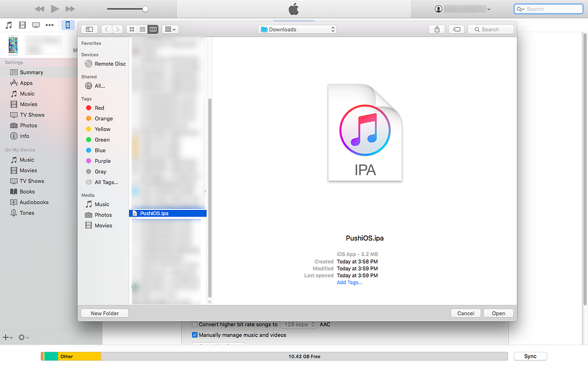Click the New Folder button

(105, 313)
